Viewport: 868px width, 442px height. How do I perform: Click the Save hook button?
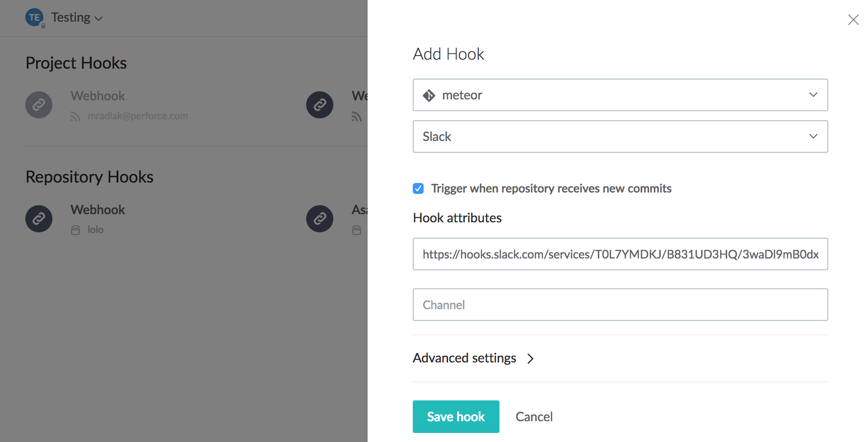(x=456, y=417)
